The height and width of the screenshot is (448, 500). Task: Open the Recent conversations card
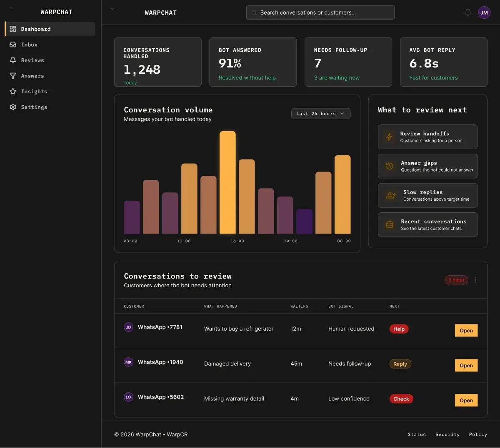[x=427, y=225]
